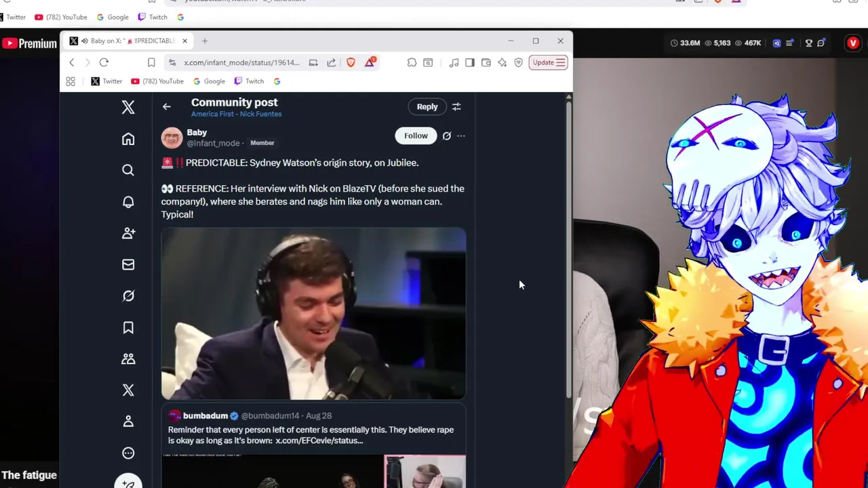This screenshot has width=868, height=488.
Task: Open Twitch bookmark in front window
Action: [249, 81]
